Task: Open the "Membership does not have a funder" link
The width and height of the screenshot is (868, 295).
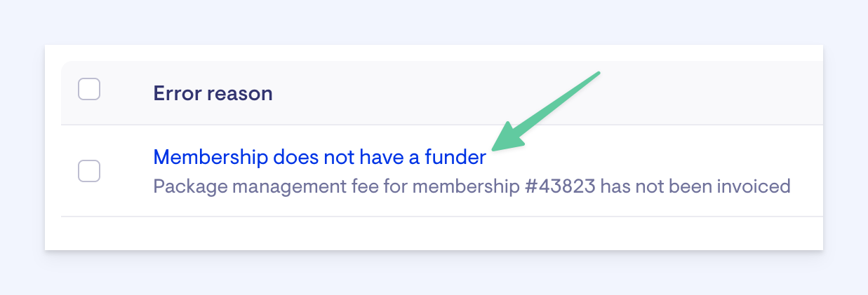Action: point(319,158)
